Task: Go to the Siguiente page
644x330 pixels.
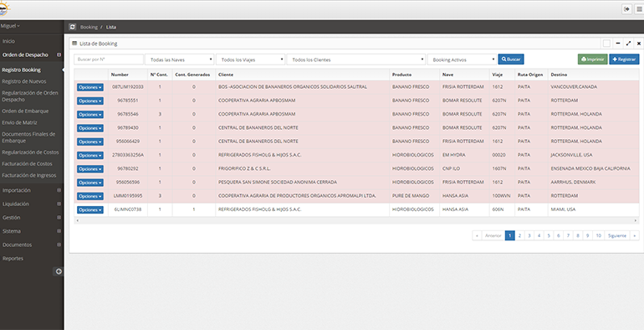Action: [617, 235]
